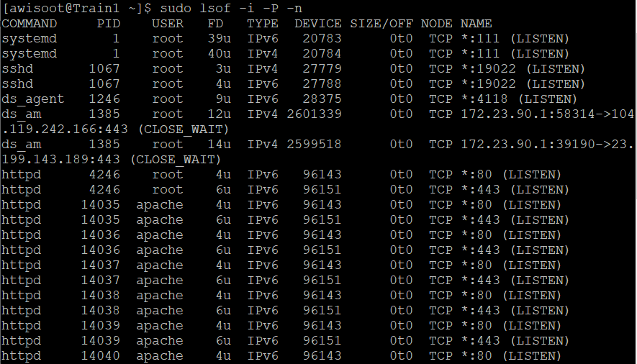Click PID 14035 in the port 80 row

tap(100, 205)
